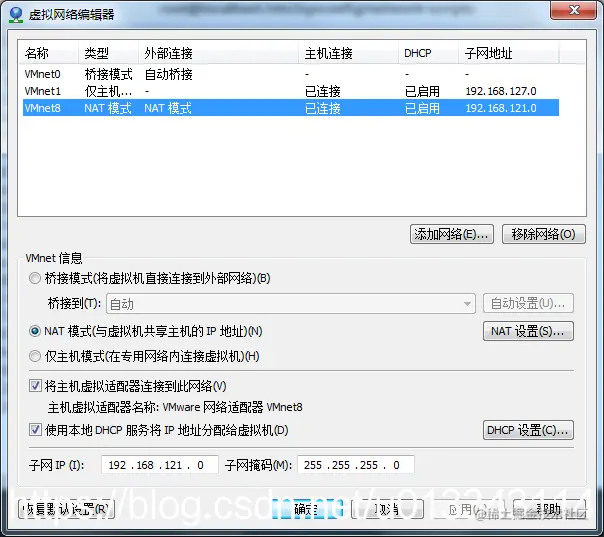Screen dimensions: 604x537
Task: Click the 帮助 button
Action: pos(549,509)
